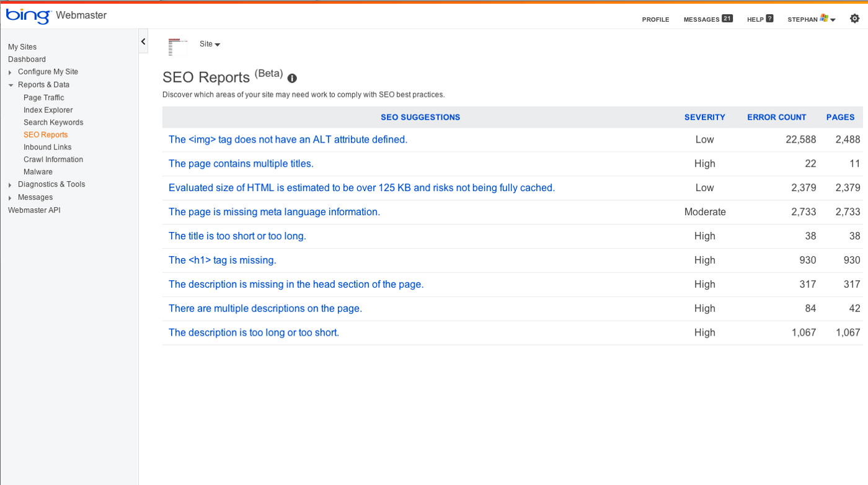Go to Index Explorer in sidebar

(48, 110)
